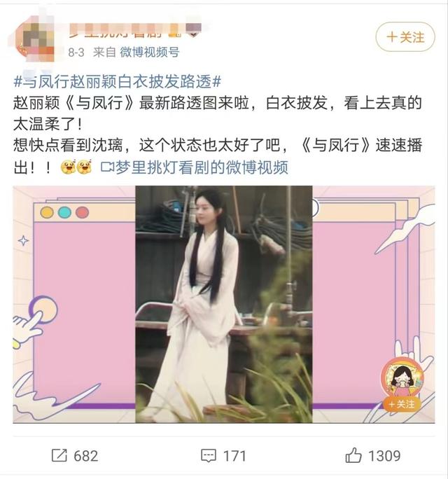This screenshot has width=448, height=479.
Task: Like the post with thumbs-up icon
Action: coord(353,455)
